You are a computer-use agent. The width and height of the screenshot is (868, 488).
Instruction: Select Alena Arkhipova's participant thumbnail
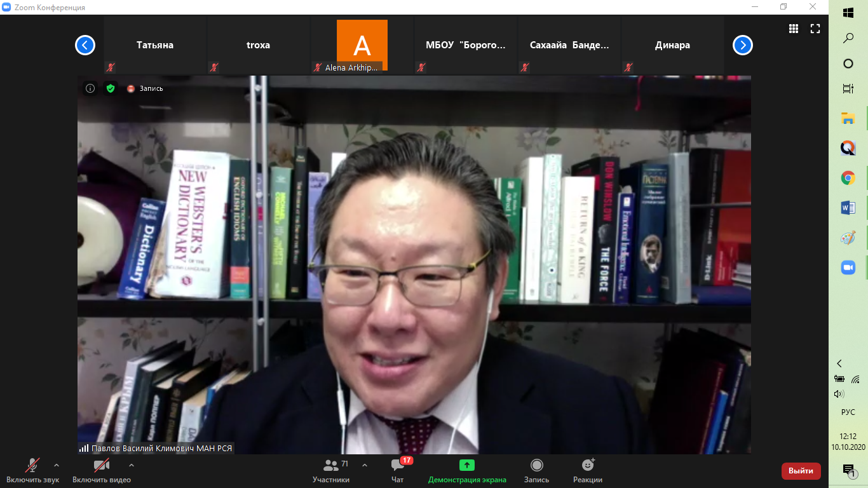[362, 45]
